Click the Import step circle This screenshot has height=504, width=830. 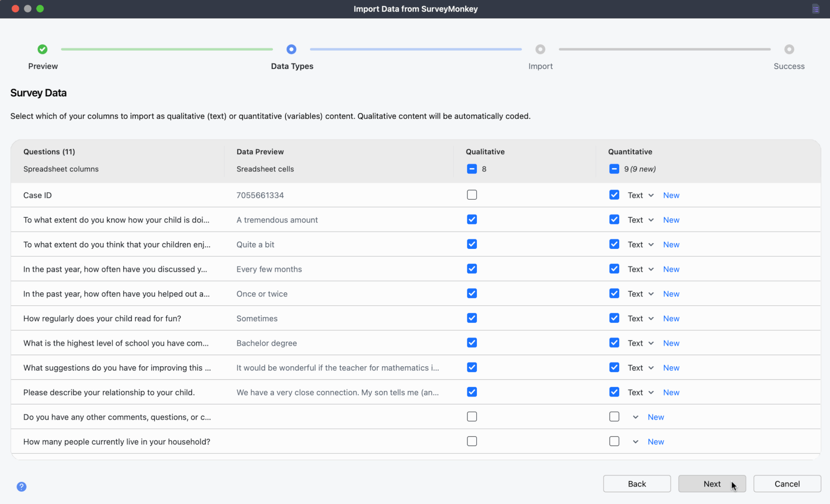pos(540,49)
